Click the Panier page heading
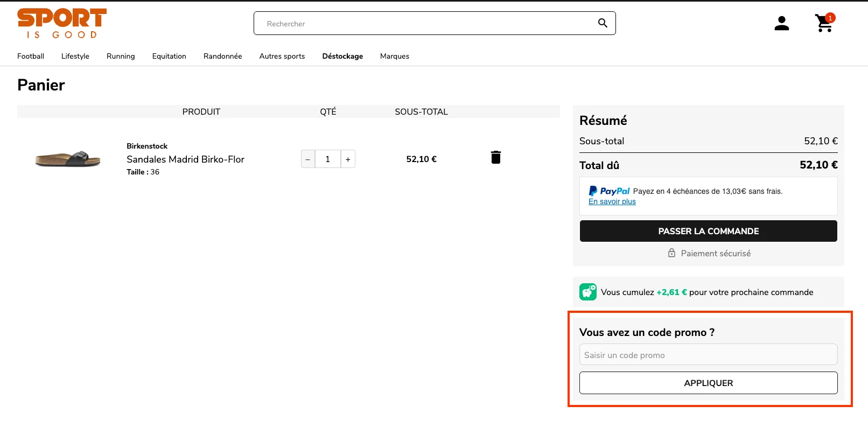 click(41, 85)
